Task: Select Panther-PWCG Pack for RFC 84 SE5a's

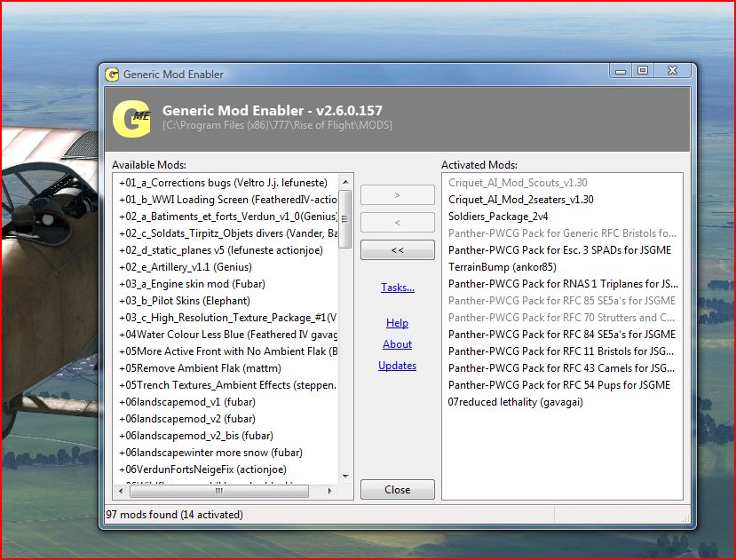Action: 562,335
